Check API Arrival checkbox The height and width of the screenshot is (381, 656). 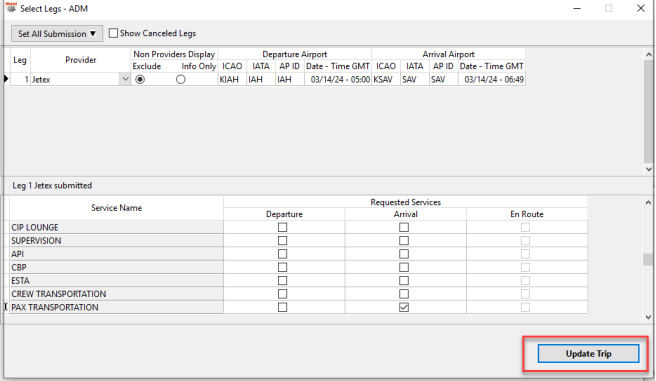click(404, 254)
